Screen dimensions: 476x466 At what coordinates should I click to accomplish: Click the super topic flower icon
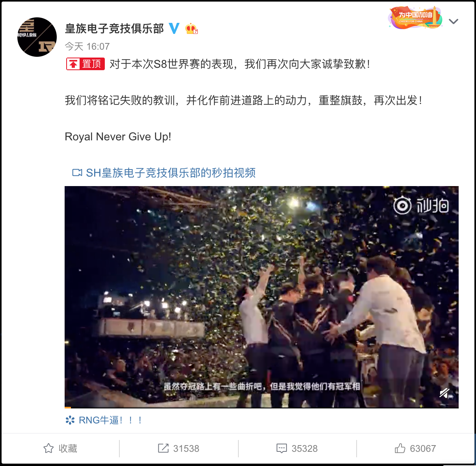coord(70,420)
